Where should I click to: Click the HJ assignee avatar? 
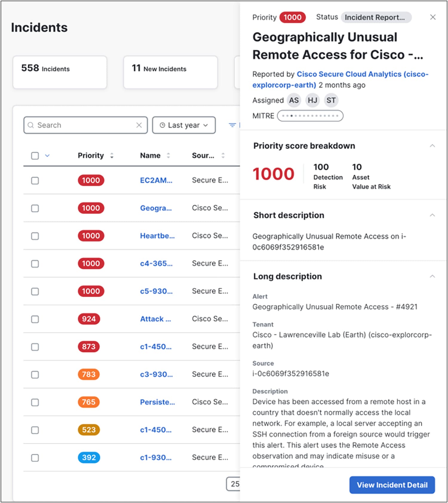[312, 100]
